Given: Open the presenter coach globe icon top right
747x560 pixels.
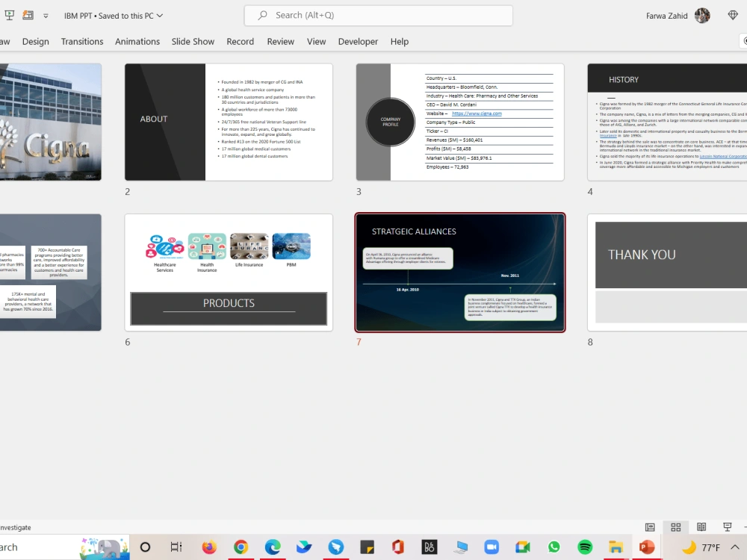Looking at the screenshot, I should 733,15.
